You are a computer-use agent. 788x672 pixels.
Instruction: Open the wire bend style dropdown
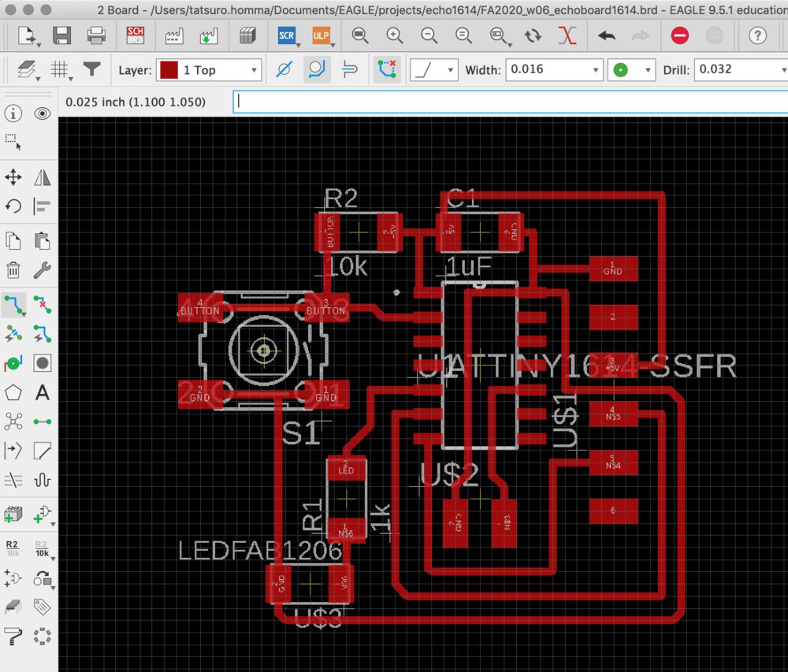(433, 70)
